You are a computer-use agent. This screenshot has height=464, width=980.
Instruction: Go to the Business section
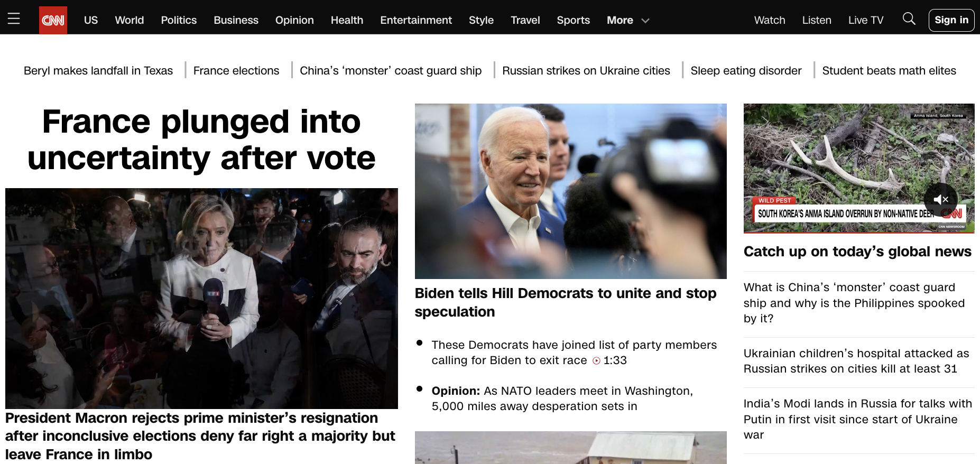[x=236, y=20]
